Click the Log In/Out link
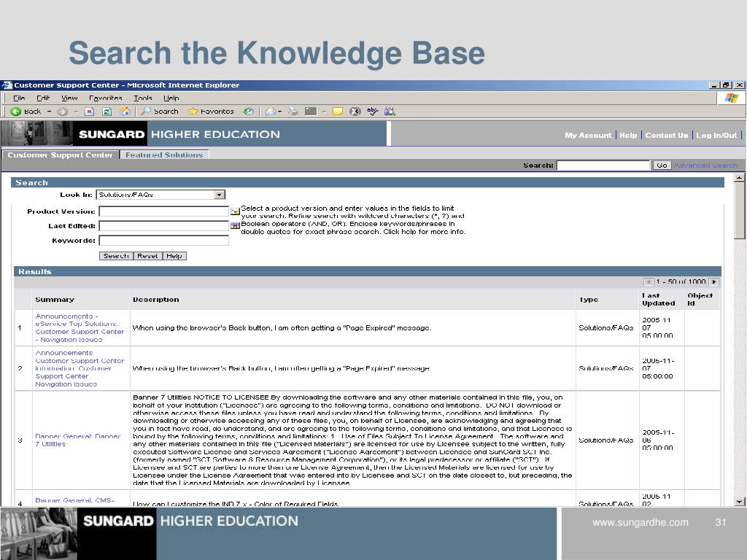Image resolution: width=747 pixels, height=560 pixels. pyautogui.click(x=716, y=135)
